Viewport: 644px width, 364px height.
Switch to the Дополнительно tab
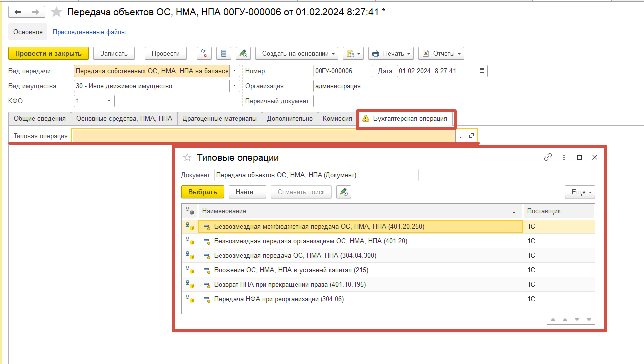click(290, 119)
